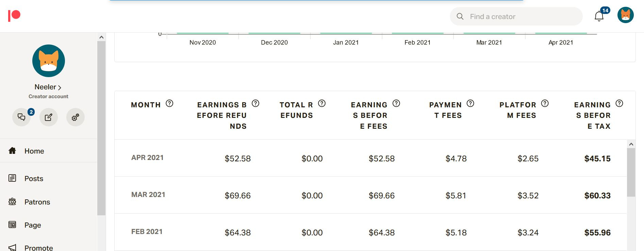Open Patrons page in sidebar
644x251 pixels.
pyautogui.click(x=37, y=202)
